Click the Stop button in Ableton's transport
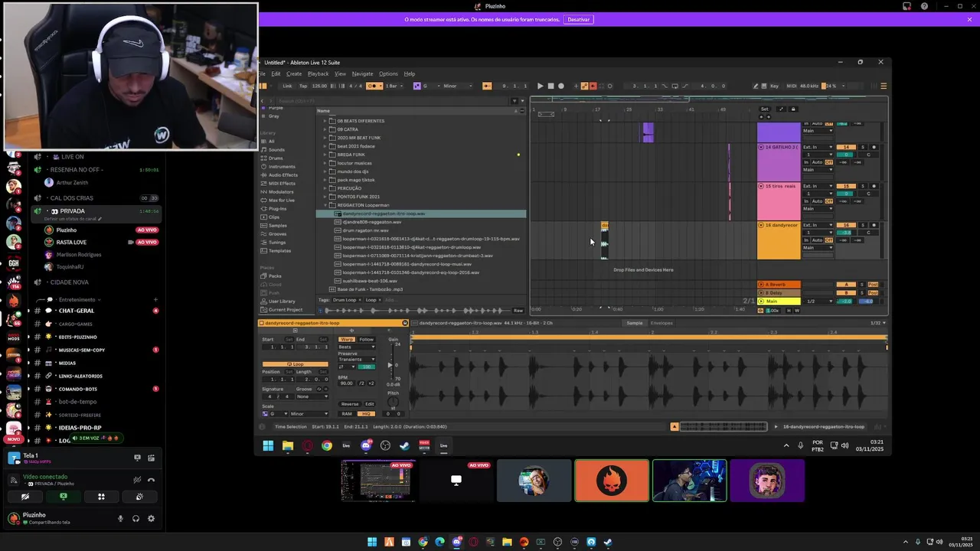The height and width of the screenshot is (551, 980). (x=550, y=86)
